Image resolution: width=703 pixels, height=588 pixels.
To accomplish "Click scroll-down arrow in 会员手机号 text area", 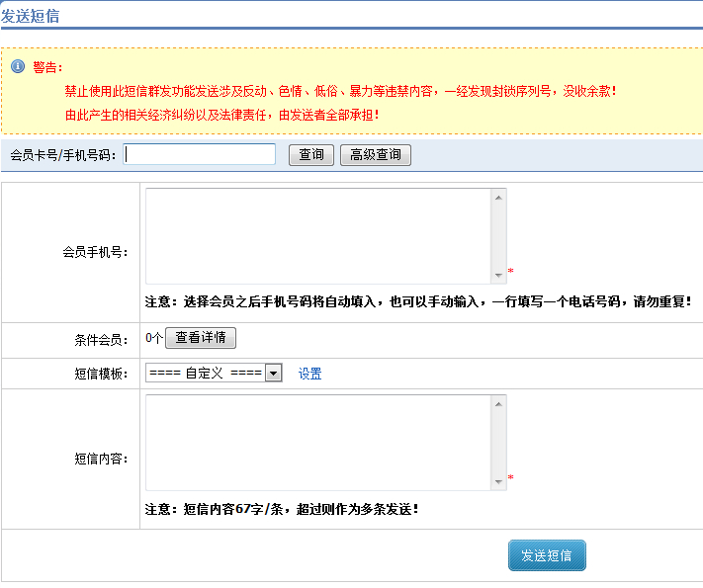I will click(499, 276).
